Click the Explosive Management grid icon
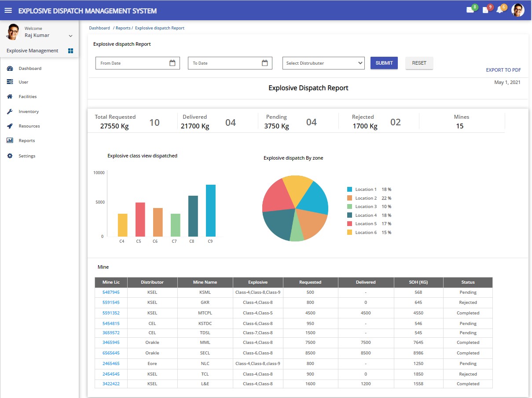Screen dimensions: 532x398 70,51
